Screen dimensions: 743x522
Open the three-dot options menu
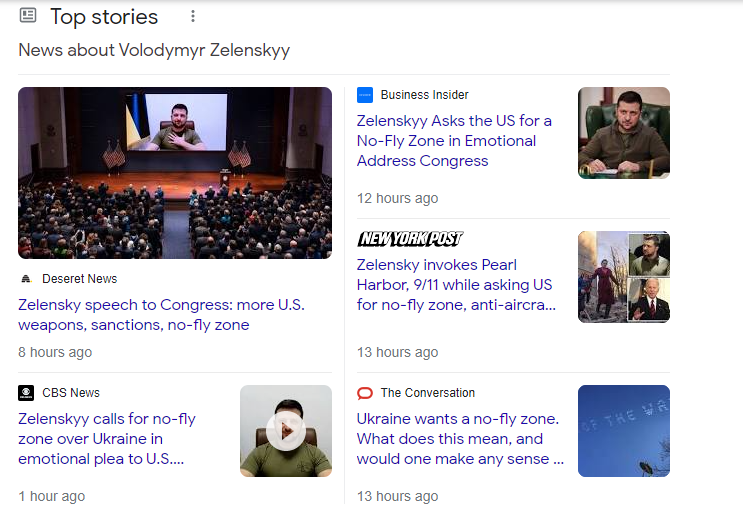[193, 17]
